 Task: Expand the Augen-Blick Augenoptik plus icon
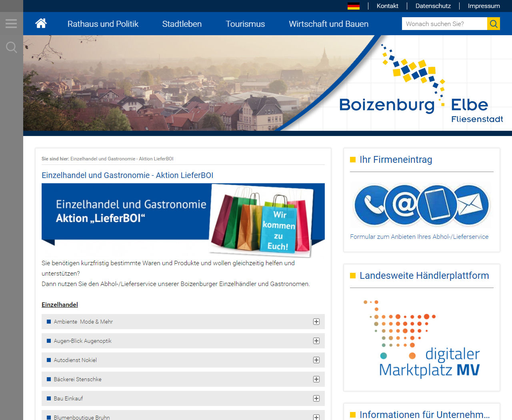(316, 341)
